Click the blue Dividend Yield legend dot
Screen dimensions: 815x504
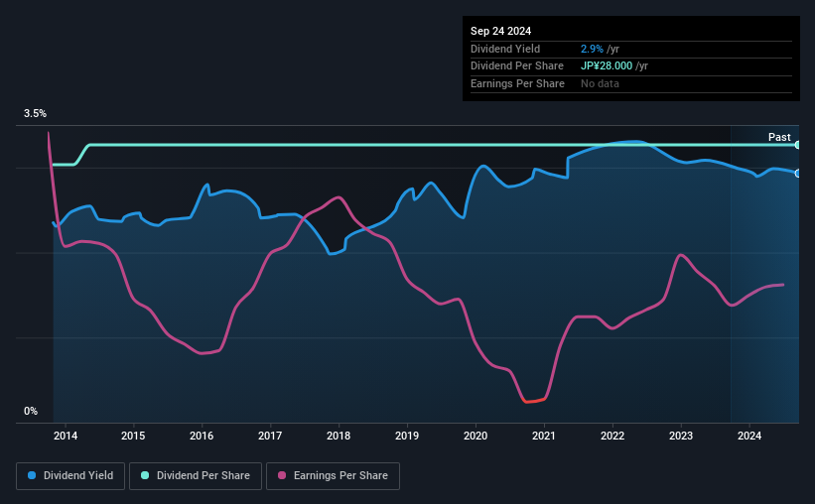pyautogui.click(x=32, y=475)
